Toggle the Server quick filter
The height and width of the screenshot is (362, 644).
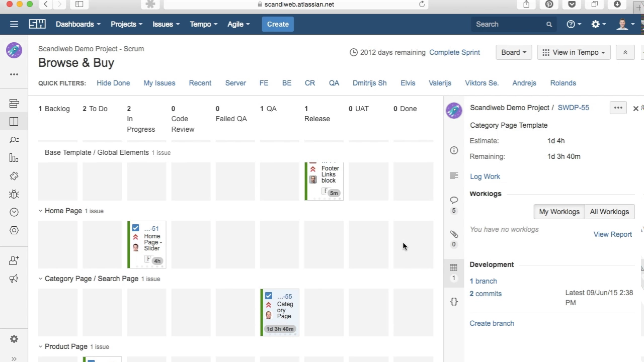point(235,83)
